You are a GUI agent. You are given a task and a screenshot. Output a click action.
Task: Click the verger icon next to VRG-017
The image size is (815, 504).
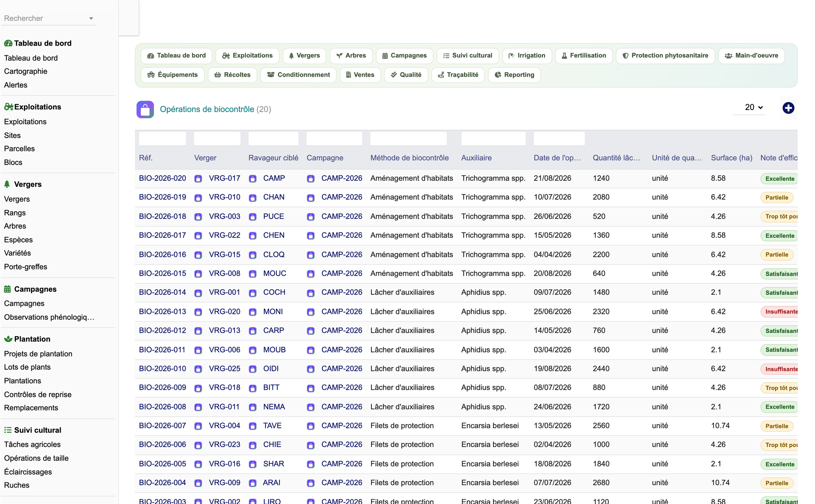pos(198,179)
